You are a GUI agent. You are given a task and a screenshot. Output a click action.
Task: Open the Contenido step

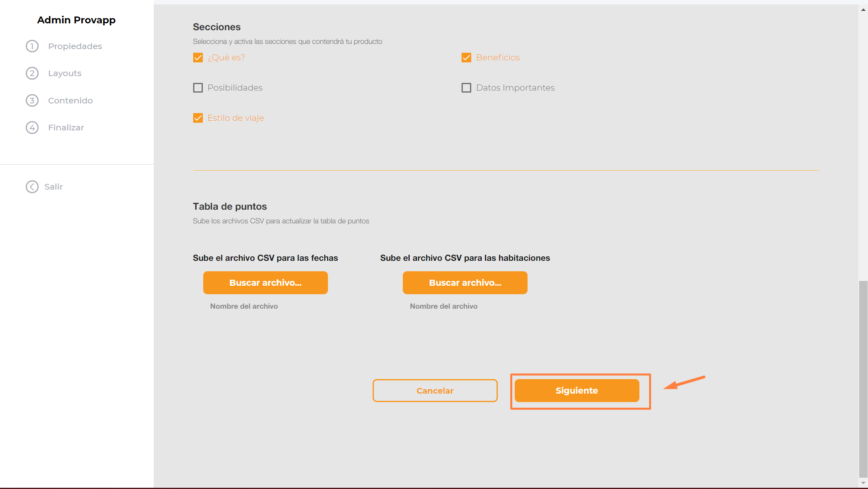click(70, 101)
